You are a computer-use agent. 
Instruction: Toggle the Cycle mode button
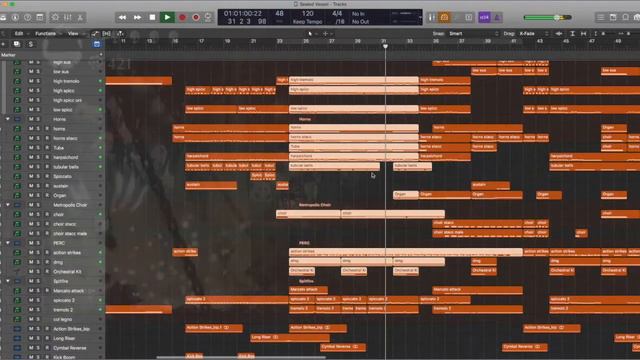point(208,17)
